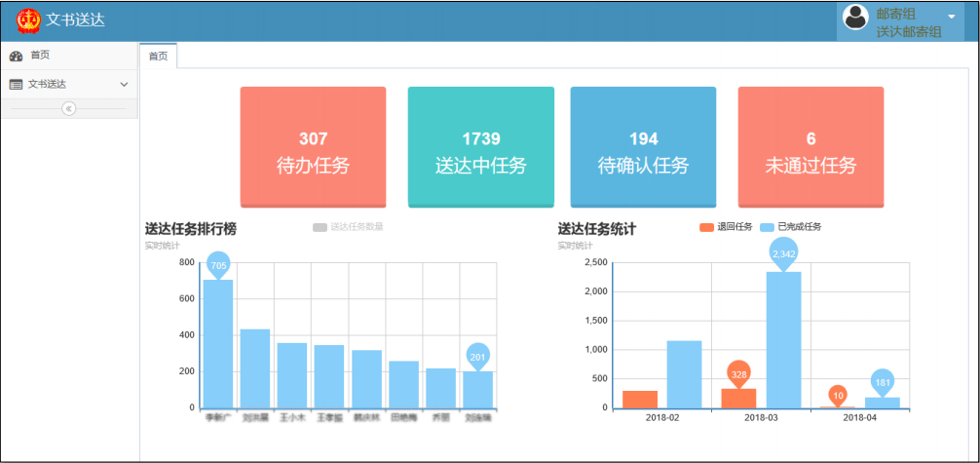
Task: Expand the 文书送达 sidebar chevron
Action: pyautogui.click(x=124, y=85)
